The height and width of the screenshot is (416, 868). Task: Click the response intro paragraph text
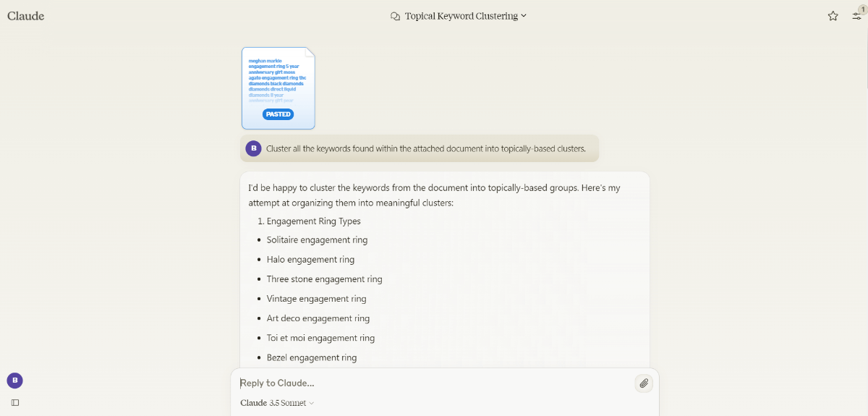[x=434, y=195]
